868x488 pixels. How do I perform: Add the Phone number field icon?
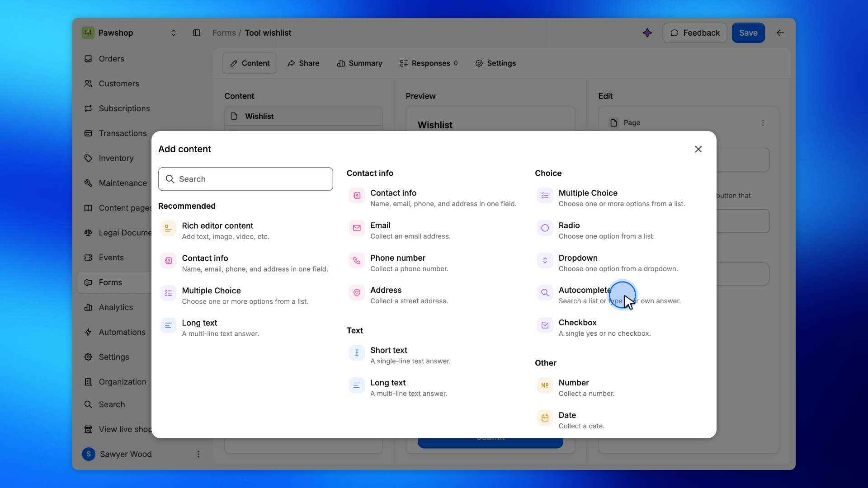(357, 261)
